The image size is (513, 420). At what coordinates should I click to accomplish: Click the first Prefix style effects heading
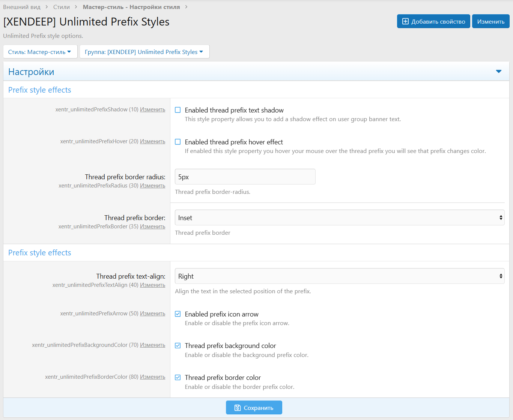[40, 90]
